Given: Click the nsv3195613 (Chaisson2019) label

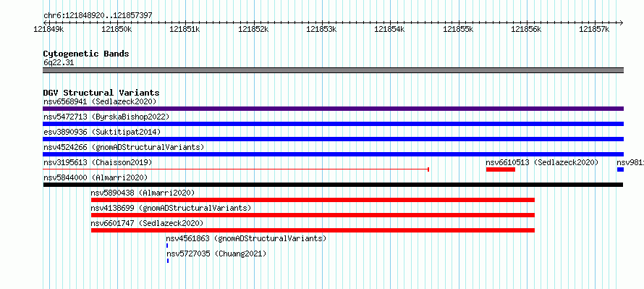Looking at the screenshot, I should click(98, 162).
